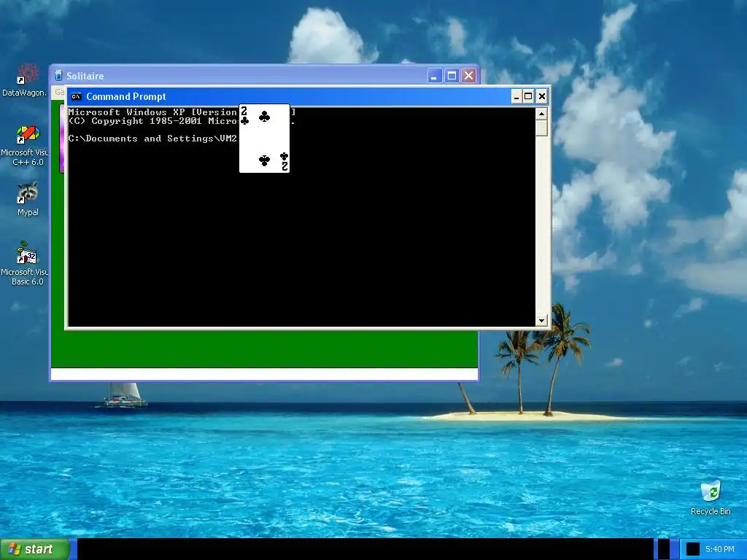
Task: Open Microsoft Visual Basic 6.0 desktop icon
Action: (x=26, y=264)
